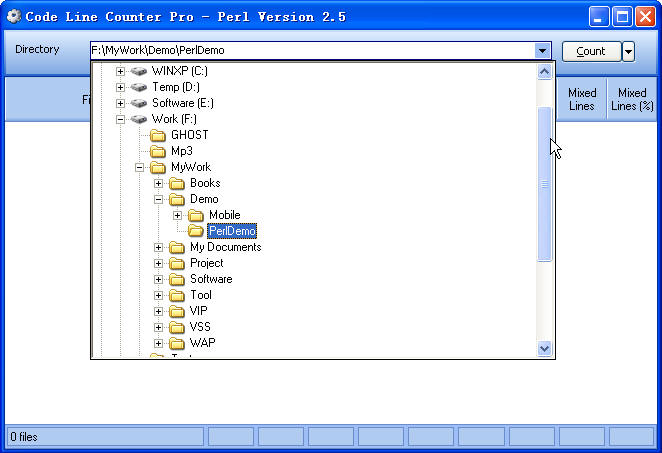Click the GHOST folder icon
662x453 pixels.
[158, 135]
